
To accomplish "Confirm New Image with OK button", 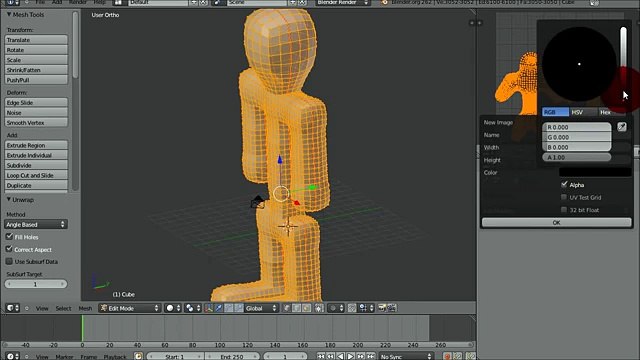I will coord(556,222).
